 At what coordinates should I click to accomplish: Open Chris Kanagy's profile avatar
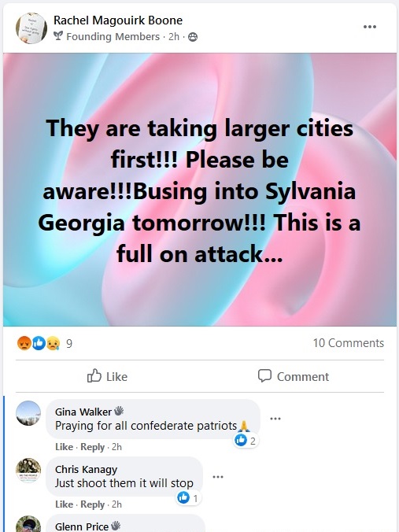[28, 471]
